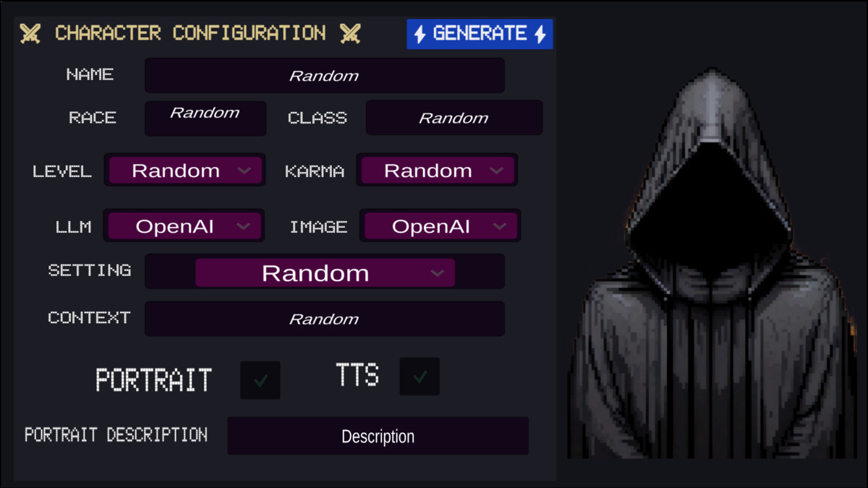Click the Character Configuration title
Screen dimensions: 868x488
click(190, 33)
